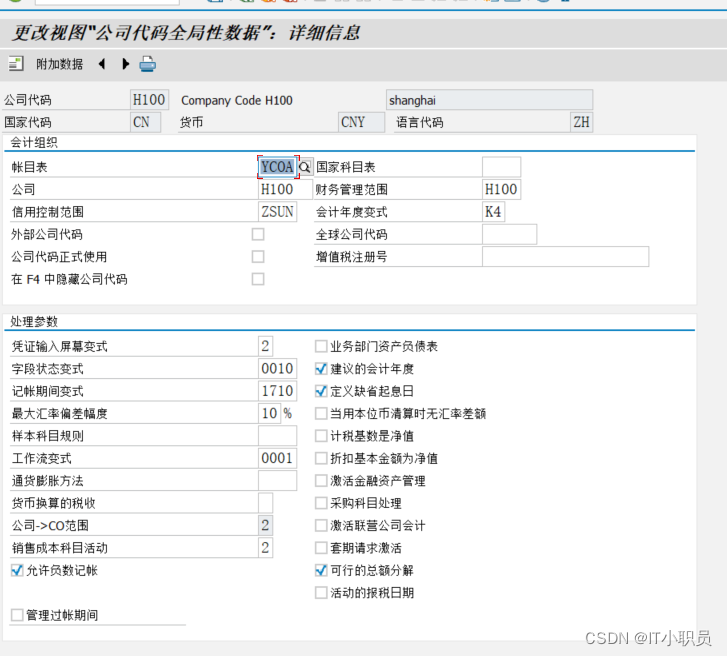The image size is (727, 656).
Task: Click the 处理参数 section header
Action: (34, 321)
